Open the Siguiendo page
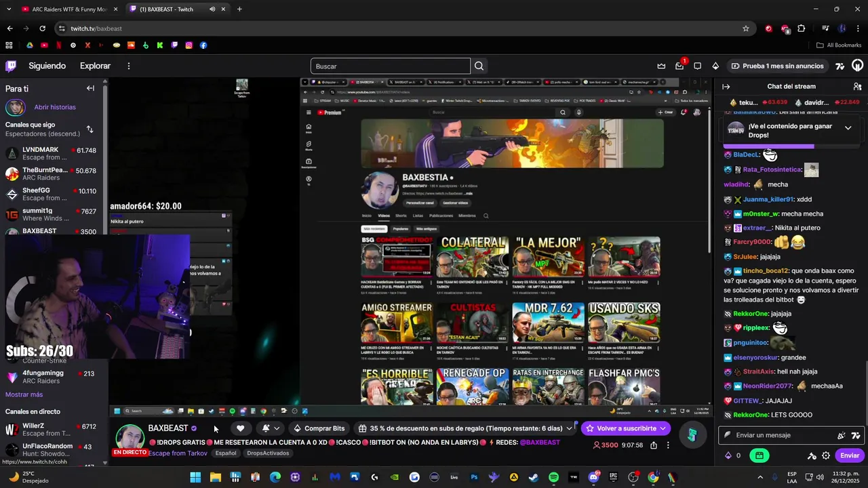Viewport: 868px width, 488px height. 47,66
